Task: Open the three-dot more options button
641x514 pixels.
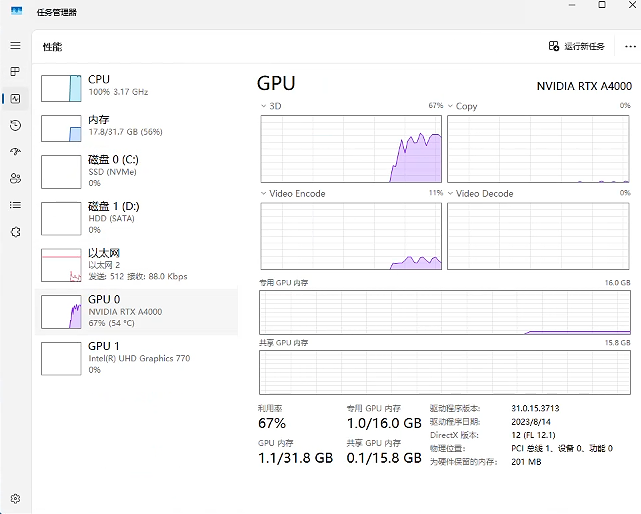Action: point(625,46)
